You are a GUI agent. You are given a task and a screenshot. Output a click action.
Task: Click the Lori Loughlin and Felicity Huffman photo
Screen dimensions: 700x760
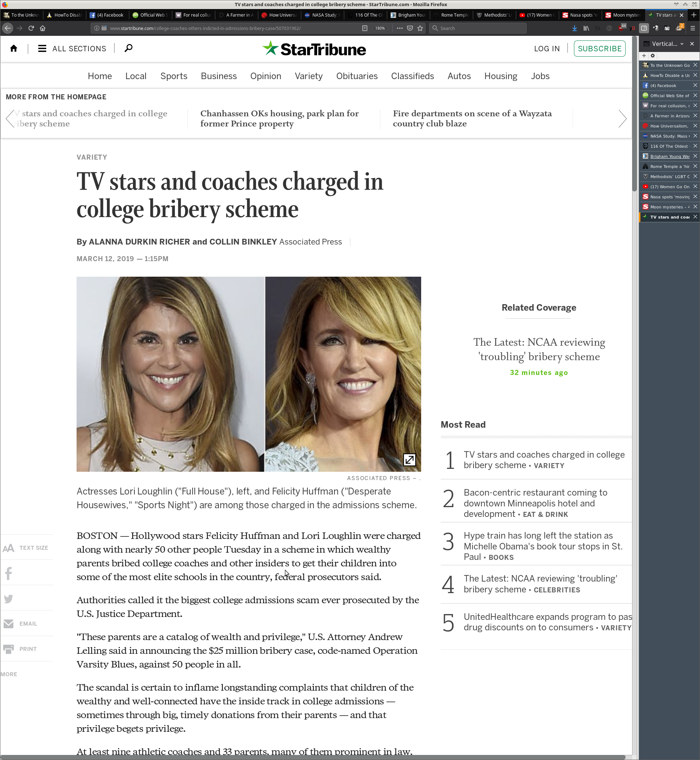(249, 374)
